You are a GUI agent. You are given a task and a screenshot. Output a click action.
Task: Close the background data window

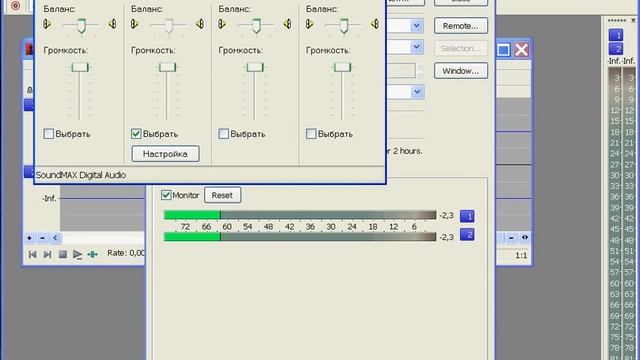(521, 50)
